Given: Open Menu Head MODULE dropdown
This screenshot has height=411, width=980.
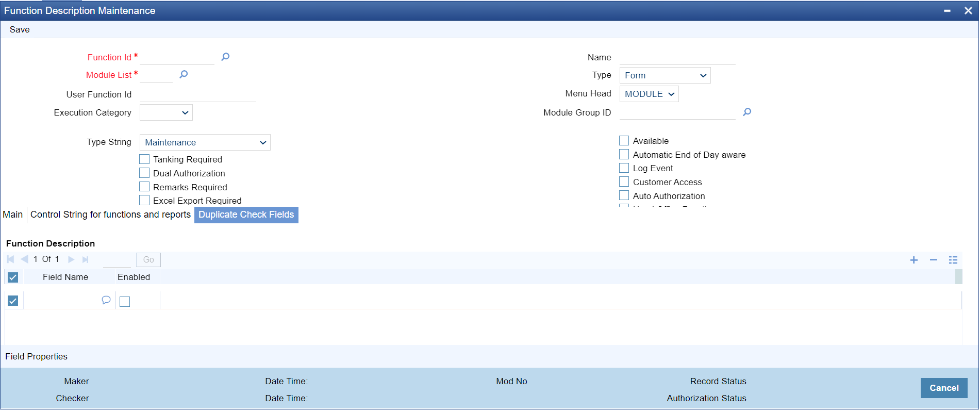Looking at the screenshot, I should pyautogui.click(x=649, y=94).
